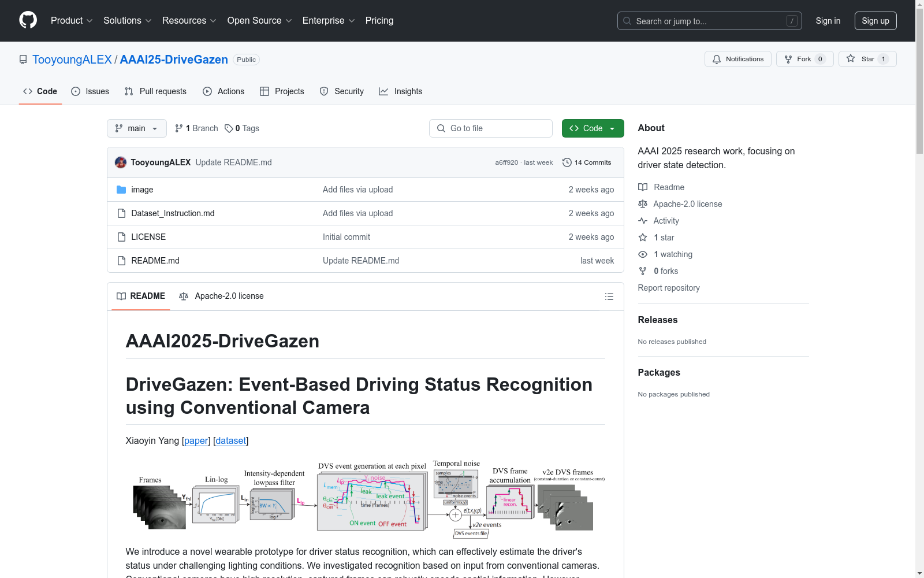This screenshot has height=578, width=924.
Task: Open the TooyoungALEX owner link
Action: [72, 60]
